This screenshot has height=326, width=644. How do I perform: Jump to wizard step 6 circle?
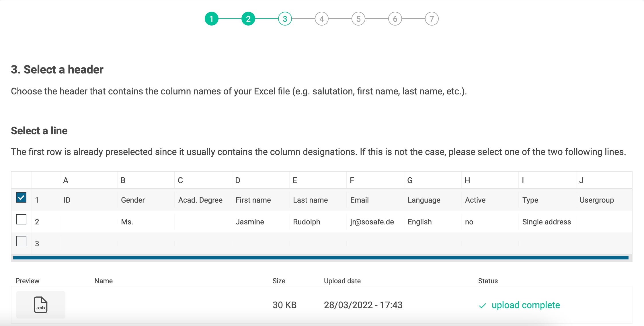pyautogui.click(x=395, y=19)
